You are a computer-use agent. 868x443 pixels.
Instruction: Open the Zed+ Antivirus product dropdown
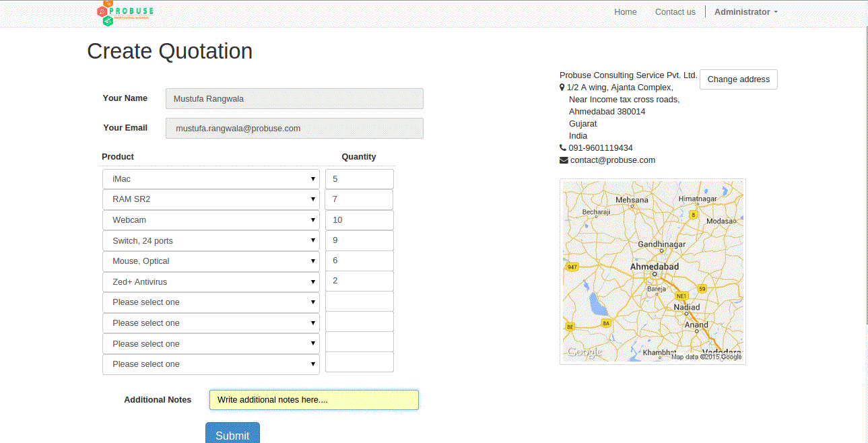tap(211, 282)
